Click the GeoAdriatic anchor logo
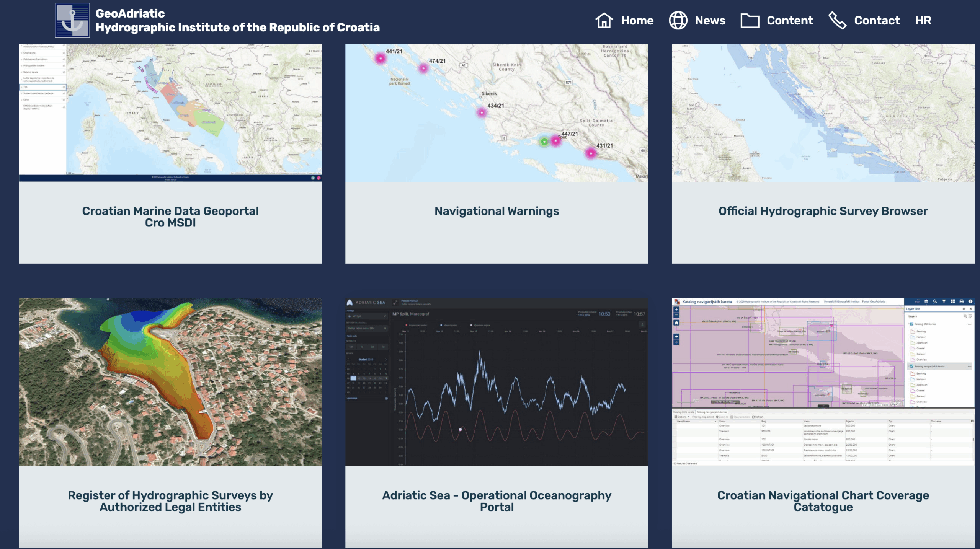Viewport: 980px width, 549px height. pyautogui.click(x=72, y=20)
